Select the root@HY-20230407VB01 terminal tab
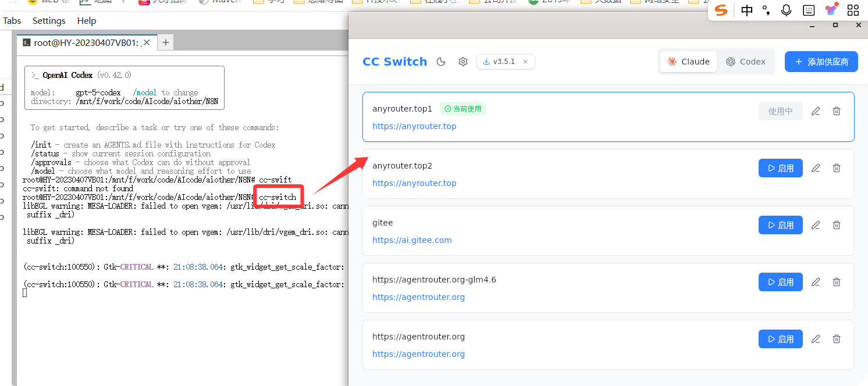868x386 pixels. 87,42
